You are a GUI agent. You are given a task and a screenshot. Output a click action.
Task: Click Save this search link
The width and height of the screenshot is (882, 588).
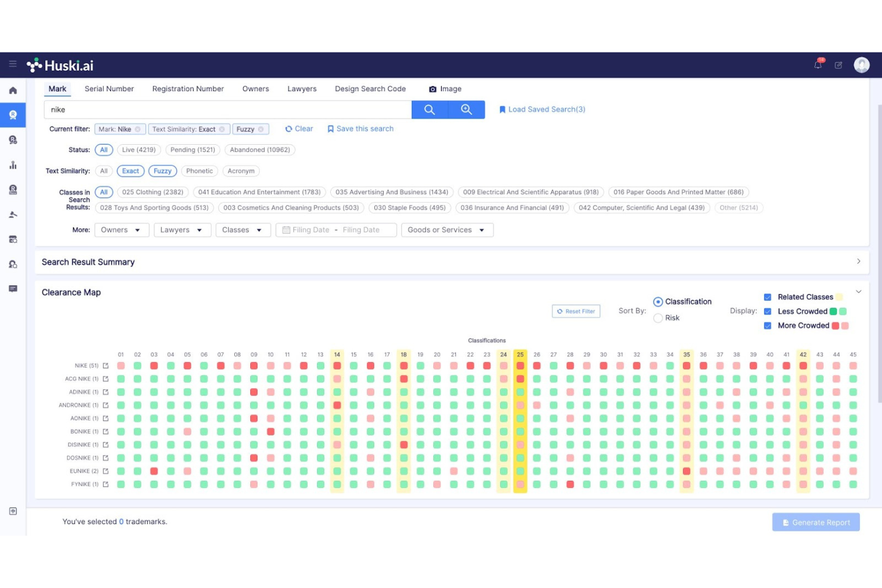tap(361, 129)
